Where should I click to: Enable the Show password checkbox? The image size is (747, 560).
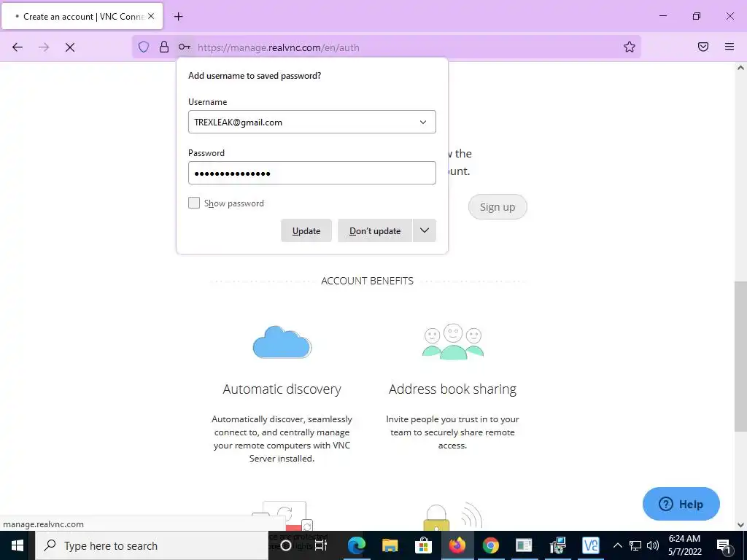tap(194, 203)
